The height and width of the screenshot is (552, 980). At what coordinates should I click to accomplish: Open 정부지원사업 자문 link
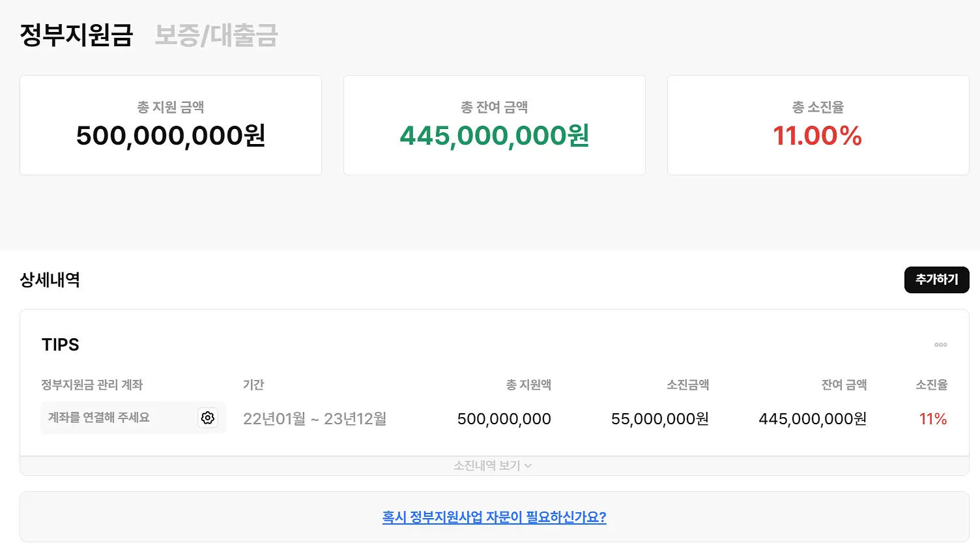pyautogui.click(x=494, y=517)
